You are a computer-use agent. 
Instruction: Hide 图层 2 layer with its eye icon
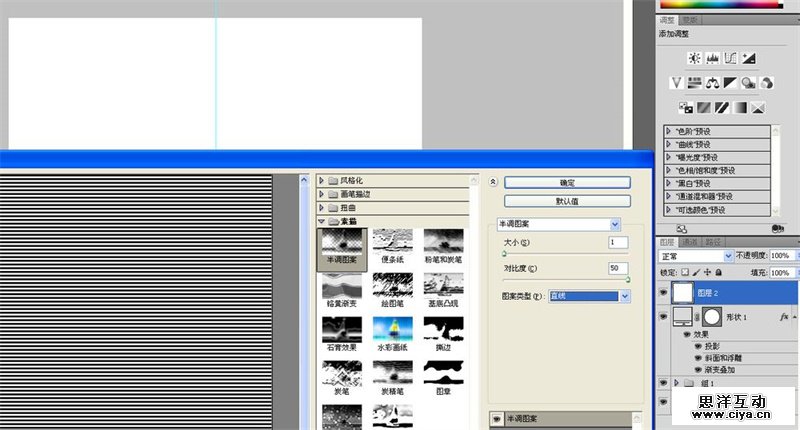664,292
